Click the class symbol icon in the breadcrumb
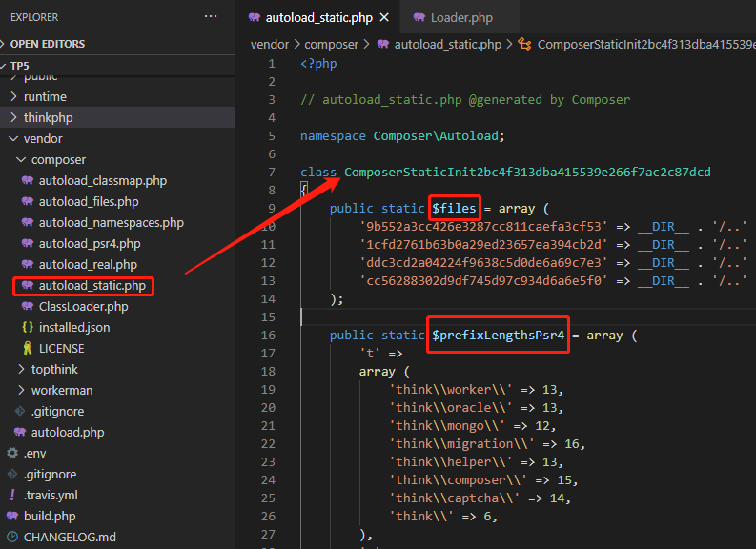Screen dimensions: 756x549 tap(524, 45)
